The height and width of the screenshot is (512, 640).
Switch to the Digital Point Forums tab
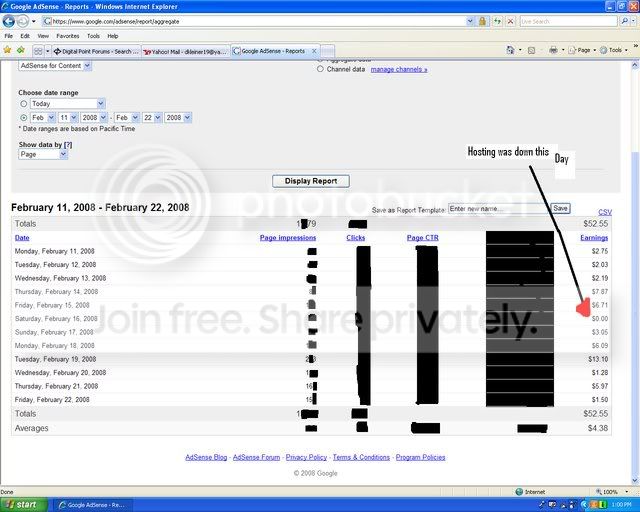click(x=96, y=51)
